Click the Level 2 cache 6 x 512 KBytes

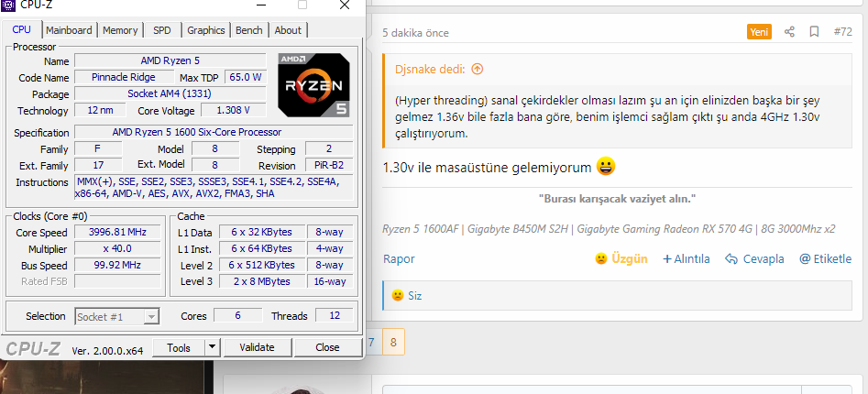click(262, 265)
